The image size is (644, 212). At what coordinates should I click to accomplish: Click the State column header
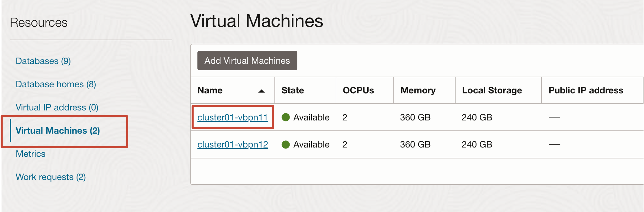(x=293, y=90)
